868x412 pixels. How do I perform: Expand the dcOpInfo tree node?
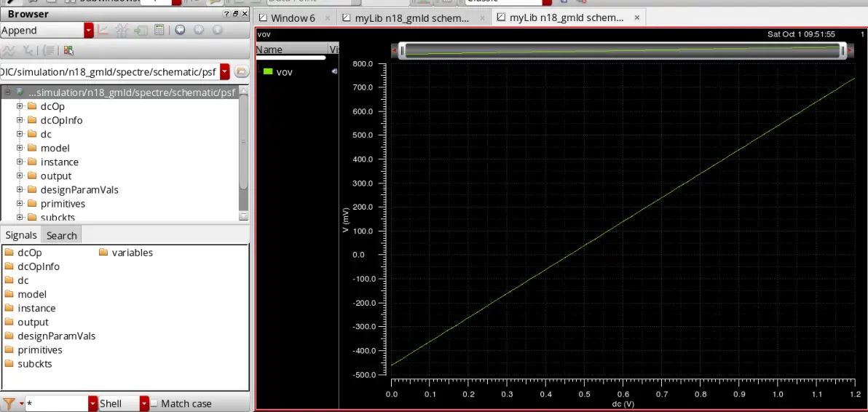(20, 120)
